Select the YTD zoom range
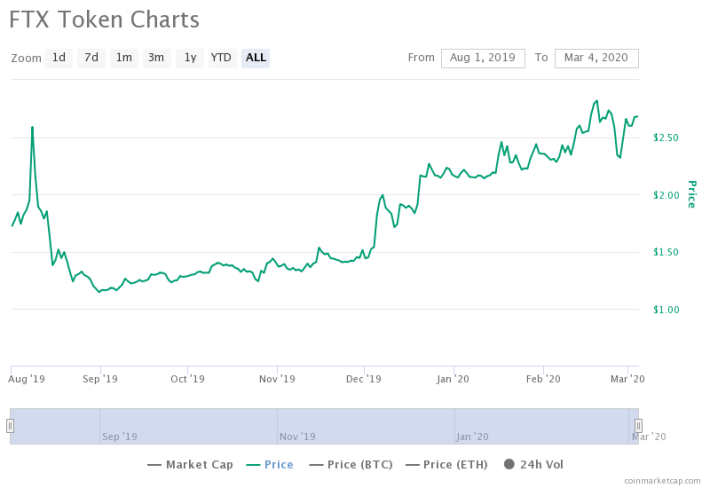This screenshot has width=710, height=488. click(x=222, y=58)
